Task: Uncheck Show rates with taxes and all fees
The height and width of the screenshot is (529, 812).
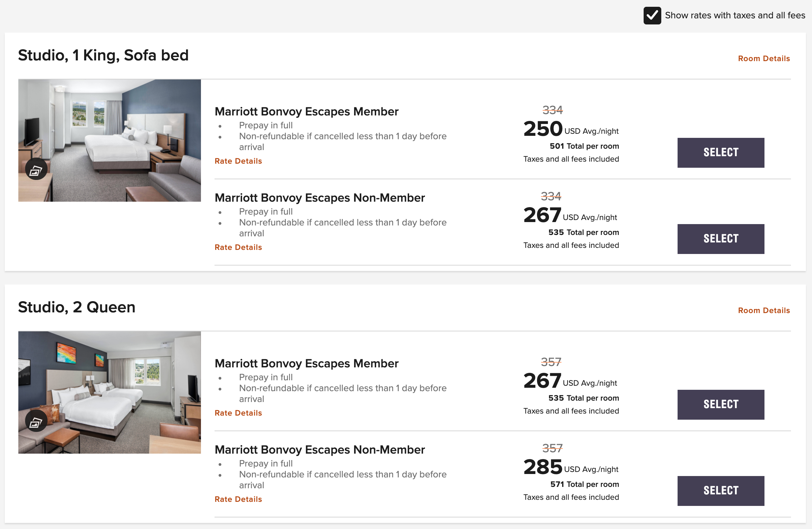Action: [x=652, y=16]
